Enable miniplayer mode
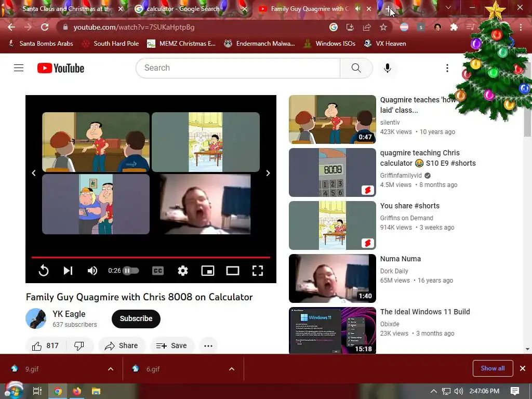This screenshot has width=532, height=399. coord(208,270)
